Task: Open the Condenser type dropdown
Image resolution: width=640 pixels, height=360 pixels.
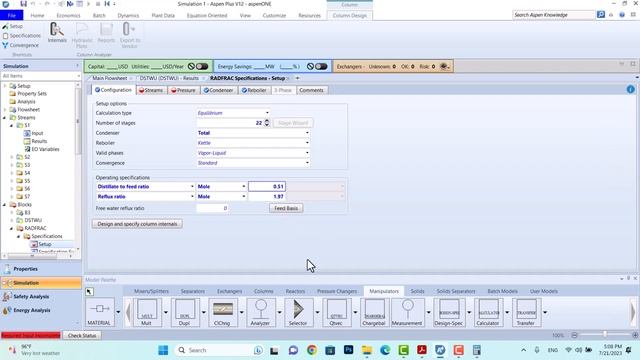Action: [x=307, y=133]
